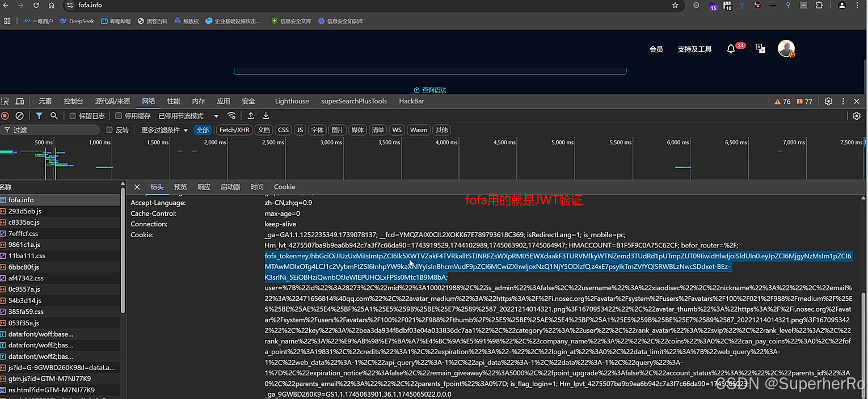Screen dimensions: 868x399
Task: Close the DevTools panel
Action: tap(857, 102)
